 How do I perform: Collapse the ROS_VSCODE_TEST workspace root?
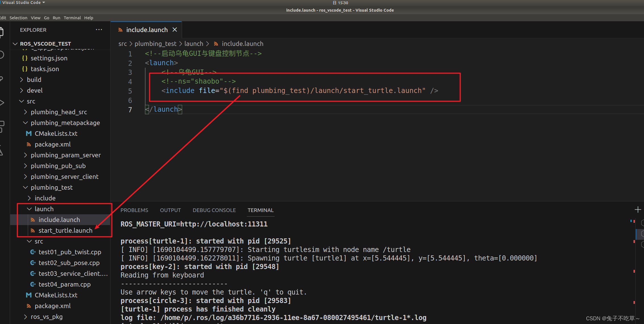tap(45, 44)
